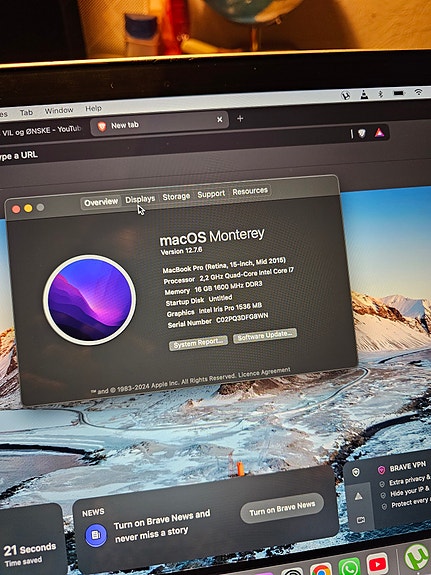Open the YouTube app in the Dock
431x575 pixels.
[377, 565]
